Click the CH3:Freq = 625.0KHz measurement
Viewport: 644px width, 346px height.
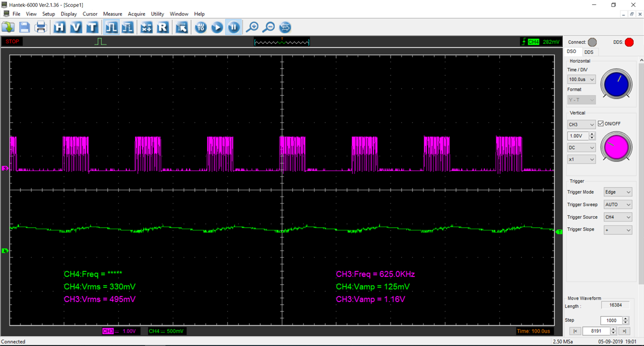pyautogui.click(x=375, y=274)
